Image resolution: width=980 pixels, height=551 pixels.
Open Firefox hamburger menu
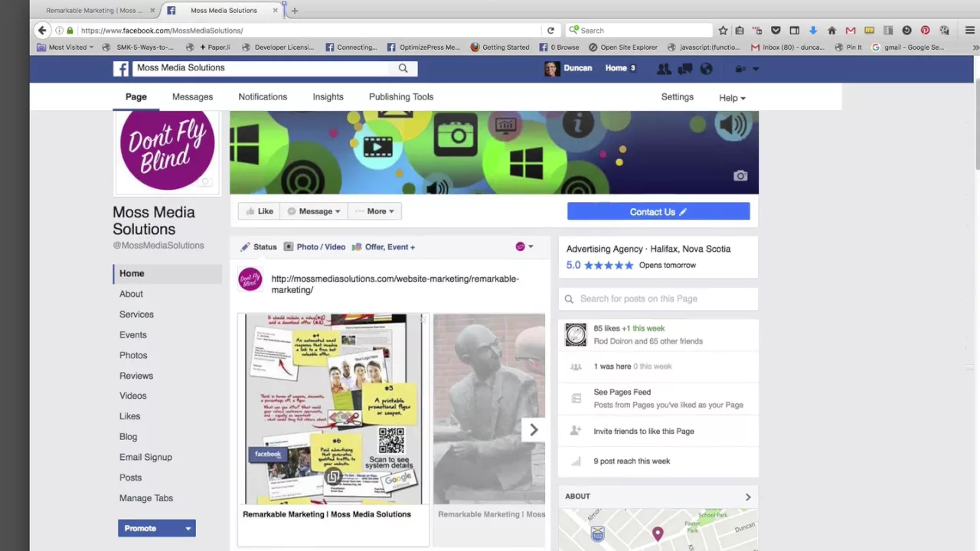pyautogui.click(x=970, y=31)
